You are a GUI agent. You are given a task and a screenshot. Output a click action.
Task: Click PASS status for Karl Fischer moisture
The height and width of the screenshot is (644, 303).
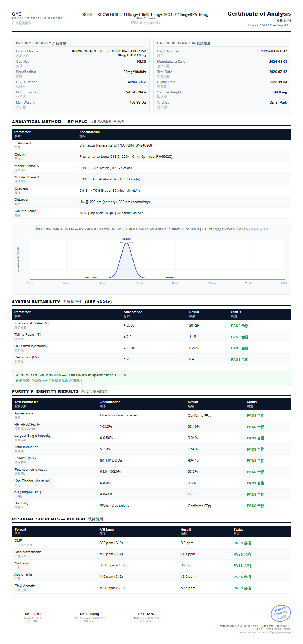(x=255, y=483)
